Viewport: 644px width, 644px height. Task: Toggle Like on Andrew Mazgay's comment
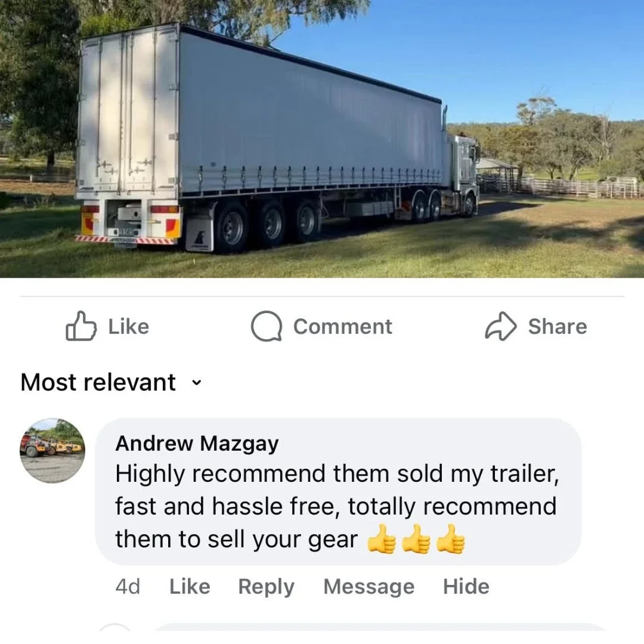190,586
